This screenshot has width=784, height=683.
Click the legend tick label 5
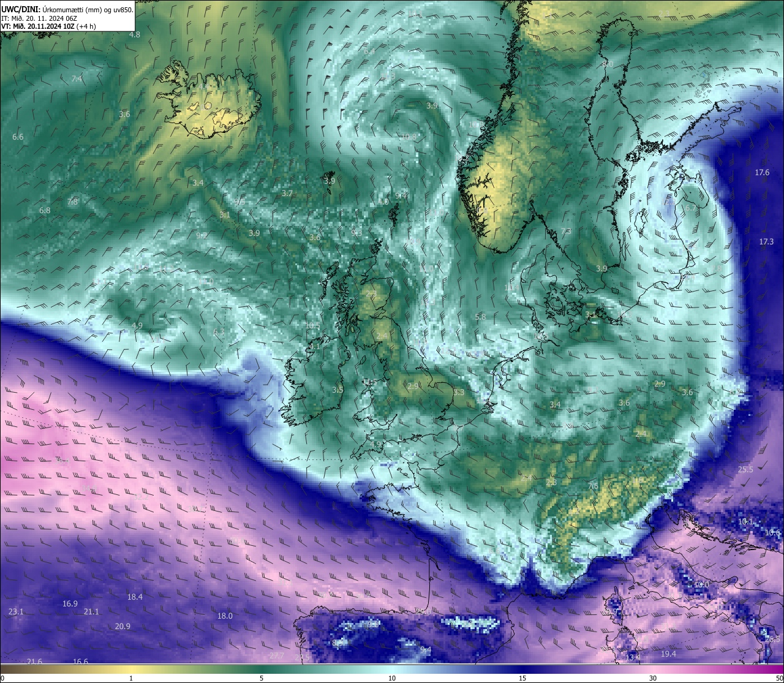click(x=262, y=678)
